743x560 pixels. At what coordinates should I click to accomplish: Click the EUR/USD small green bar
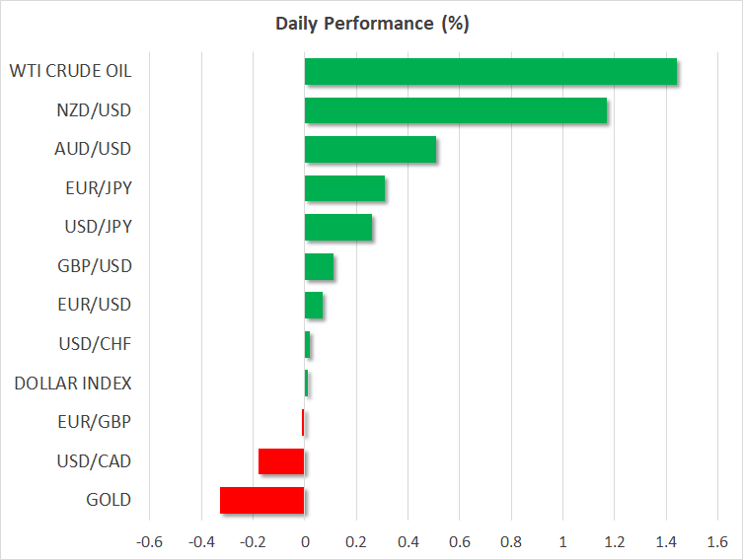[x=314, y=306]
